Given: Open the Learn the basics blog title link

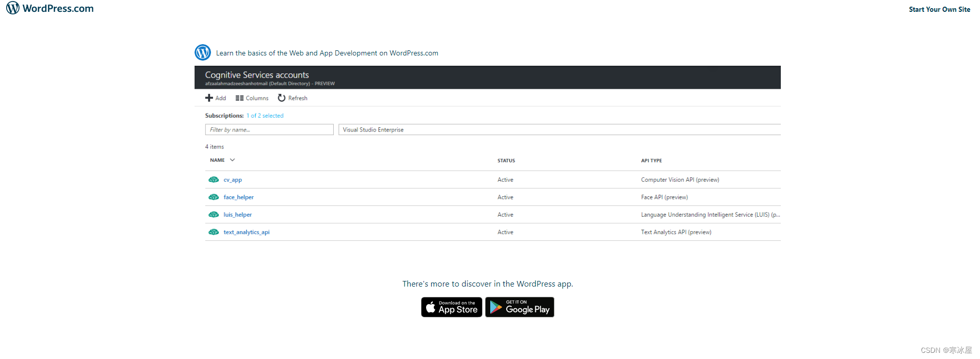Looking at the screenshot, I should [327, 53].
